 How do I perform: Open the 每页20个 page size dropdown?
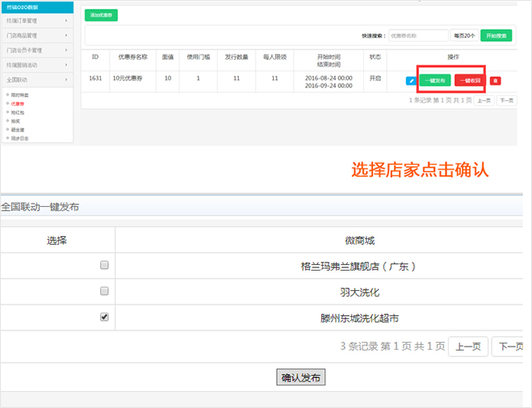point(464,36)
